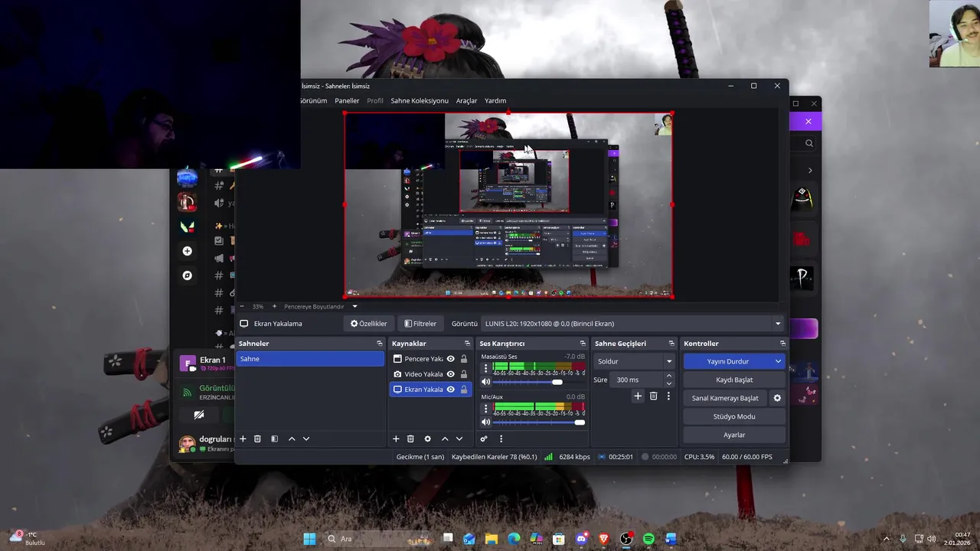
Task: Open virtual camera settings gear
Action: (x=777, y=398)
